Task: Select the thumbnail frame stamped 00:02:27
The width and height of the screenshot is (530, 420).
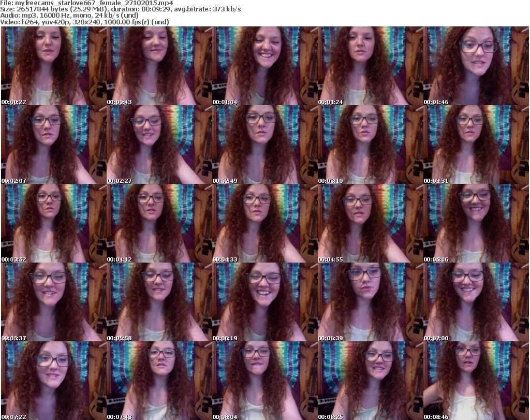Action: click(x=159, y=144)
